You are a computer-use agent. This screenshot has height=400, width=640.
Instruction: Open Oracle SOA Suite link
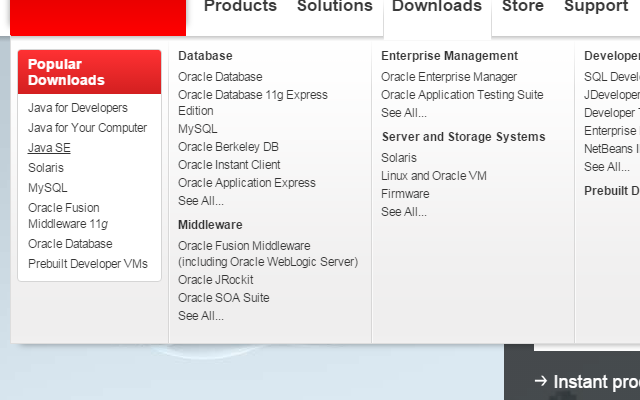[224, 298]
